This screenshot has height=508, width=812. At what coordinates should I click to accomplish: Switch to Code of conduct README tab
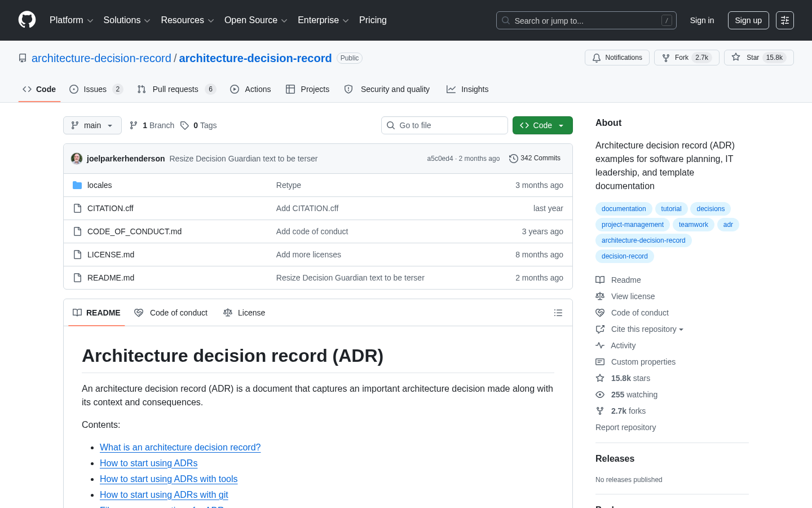pos(171,313)
